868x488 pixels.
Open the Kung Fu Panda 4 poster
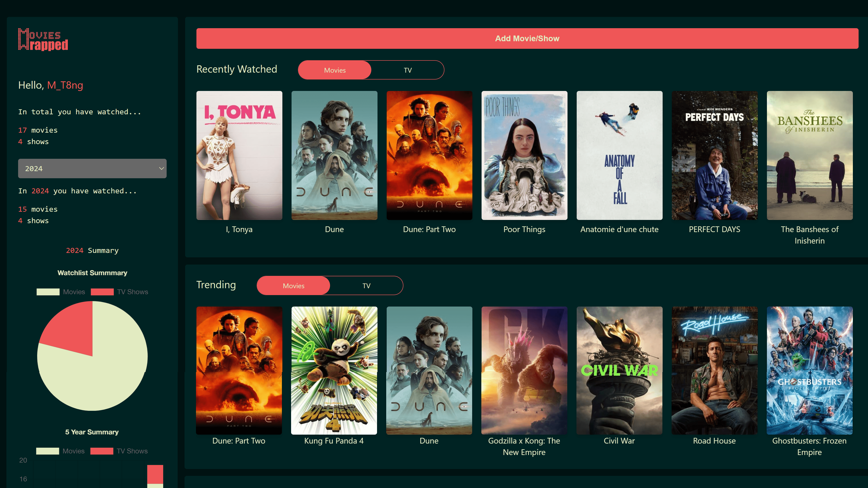(x=334, y=370)
